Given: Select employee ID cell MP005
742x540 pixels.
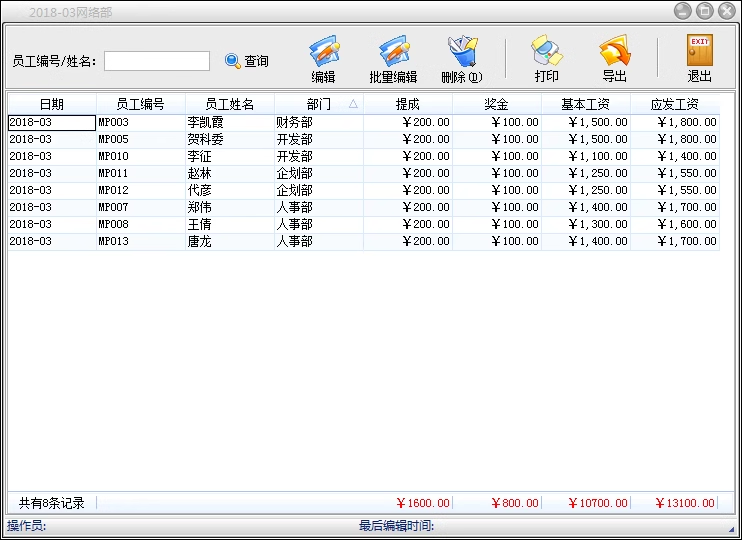Looking at the screenshot, I should click(141, 140).
